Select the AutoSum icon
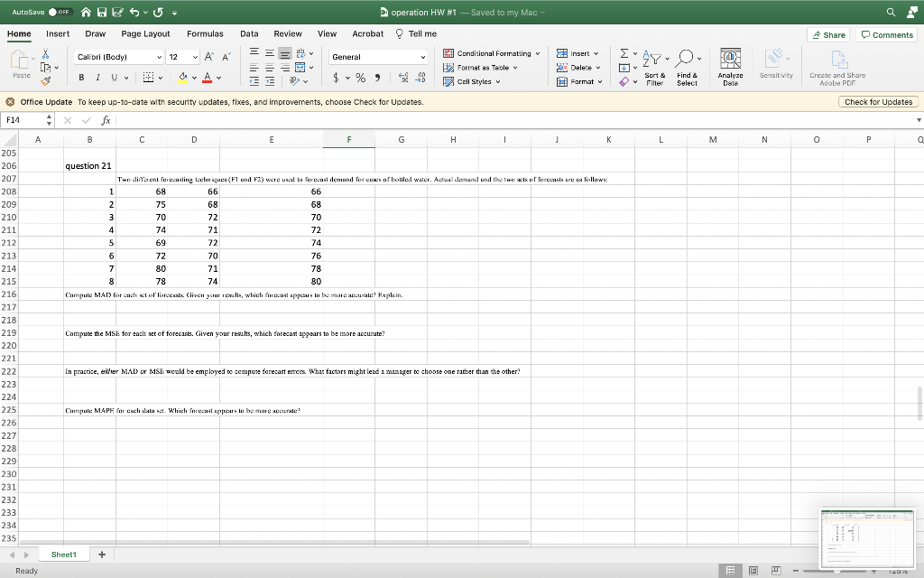The height and width of the screenshot is (578, 924). coord(624,53)
